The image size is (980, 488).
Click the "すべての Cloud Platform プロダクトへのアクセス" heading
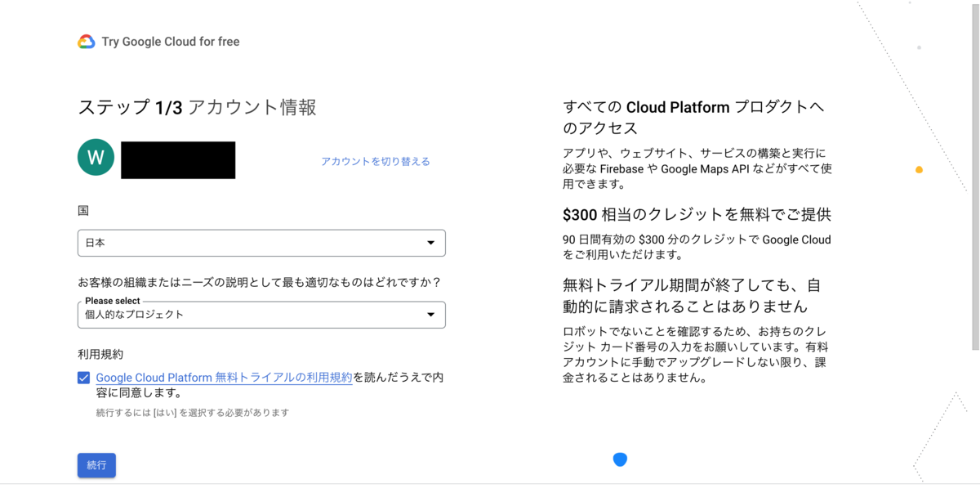pos(696,118)
